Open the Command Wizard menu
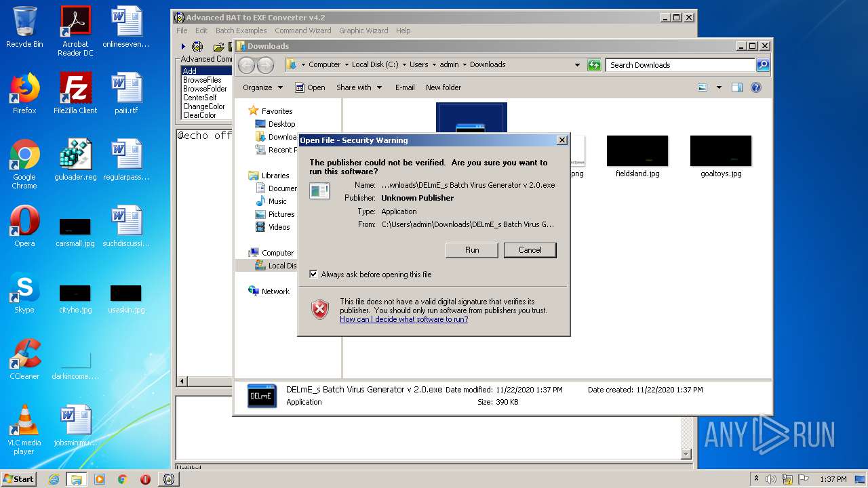 point(303,30)
